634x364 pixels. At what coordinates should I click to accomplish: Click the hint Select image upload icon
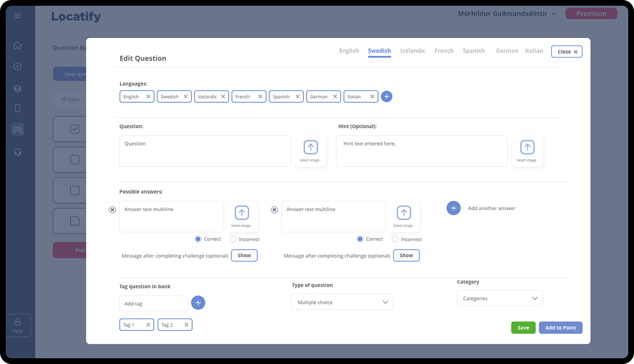[527, 148]
